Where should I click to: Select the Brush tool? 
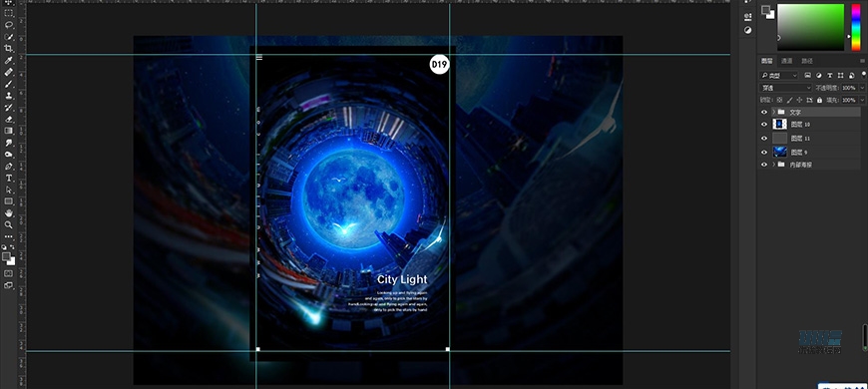pos(9,84)
